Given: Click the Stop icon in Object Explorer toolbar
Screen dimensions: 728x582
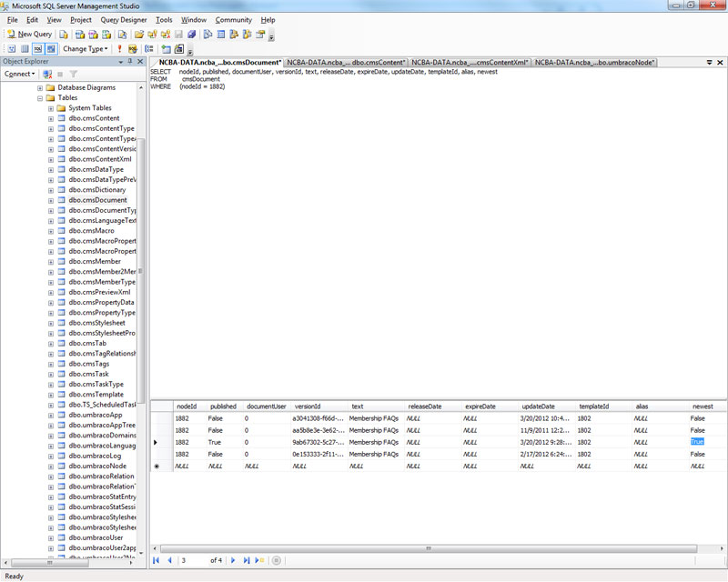Looking at the screenshot, I should tap(60, 74).
